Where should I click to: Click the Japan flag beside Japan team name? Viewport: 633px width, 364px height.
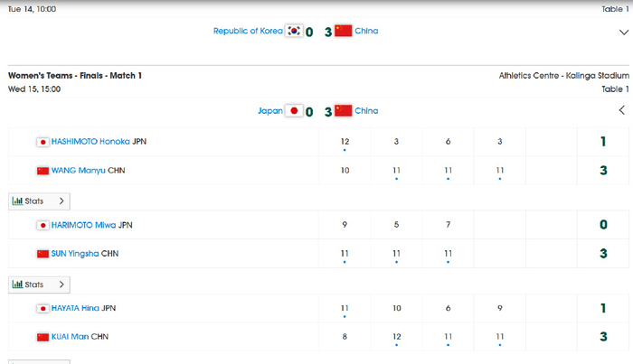pyautogui.click(x=294, y=110)
